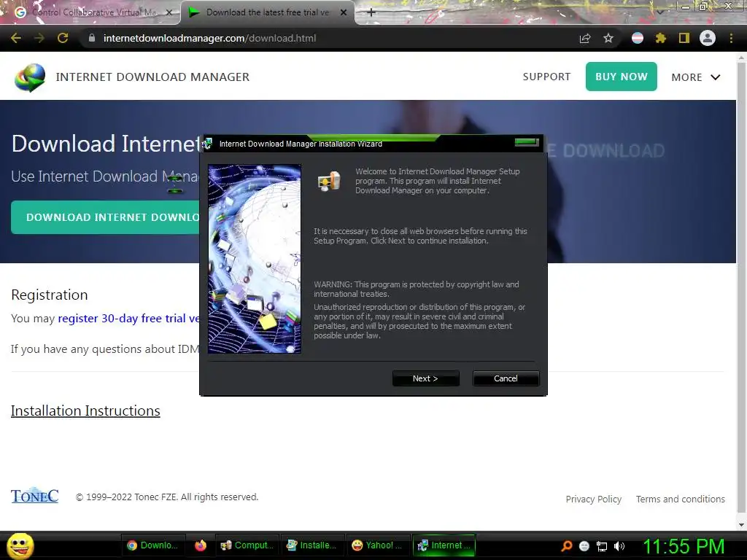Reload the page with the refresh icon
The height and width of the screenshot is (560, 747).
[63, 38]
